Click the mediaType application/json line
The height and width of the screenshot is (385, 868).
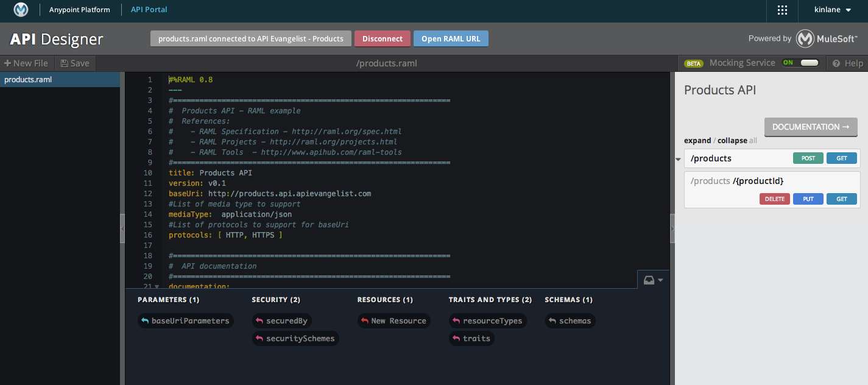[x=230, y=214]
